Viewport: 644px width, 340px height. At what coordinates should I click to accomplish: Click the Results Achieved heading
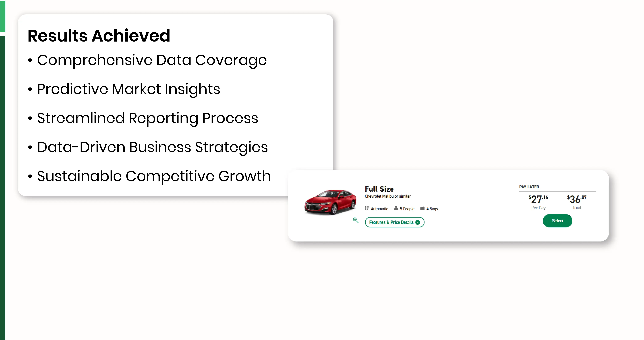[x=99, y=36]
